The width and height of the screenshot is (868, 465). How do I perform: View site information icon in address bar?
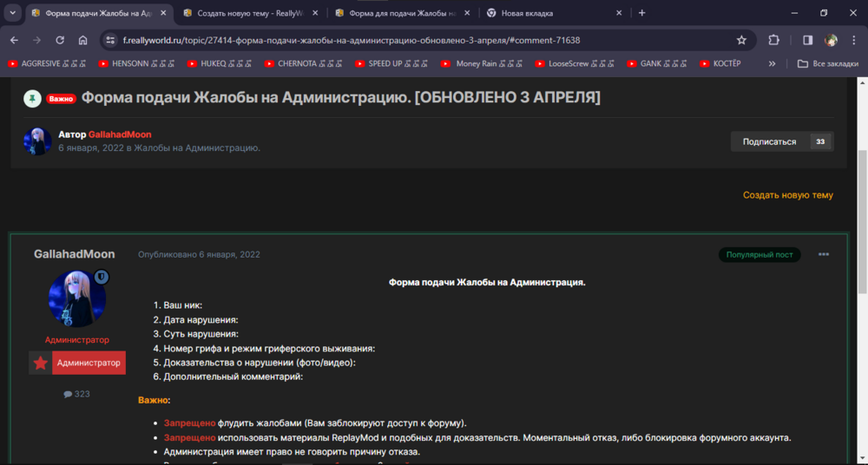[111, 40]
